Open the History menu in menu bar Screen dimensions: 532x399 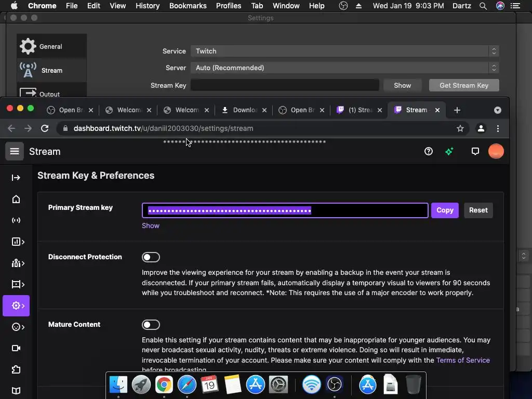pos(148,6)
